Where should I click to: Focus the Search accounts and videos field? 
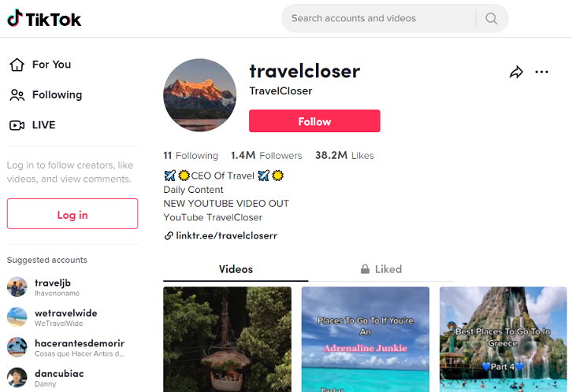pos(378,18)
